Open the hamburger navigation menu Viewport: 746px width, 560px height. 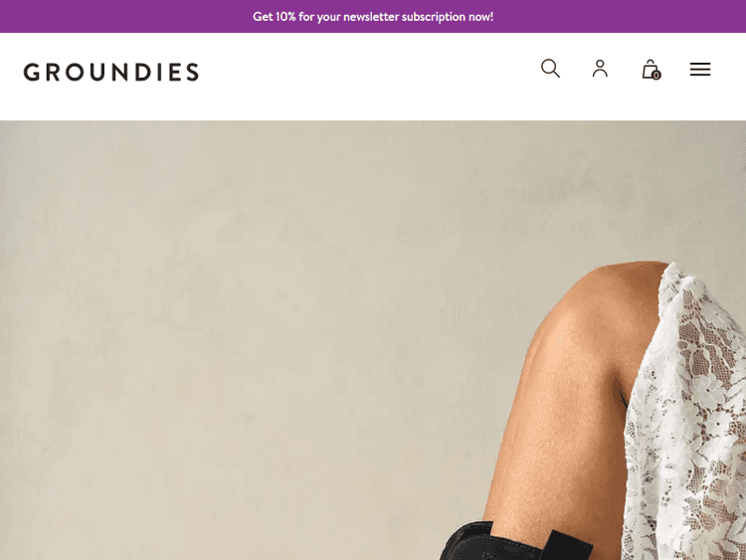pyautogui.click(x=700, y=70)
